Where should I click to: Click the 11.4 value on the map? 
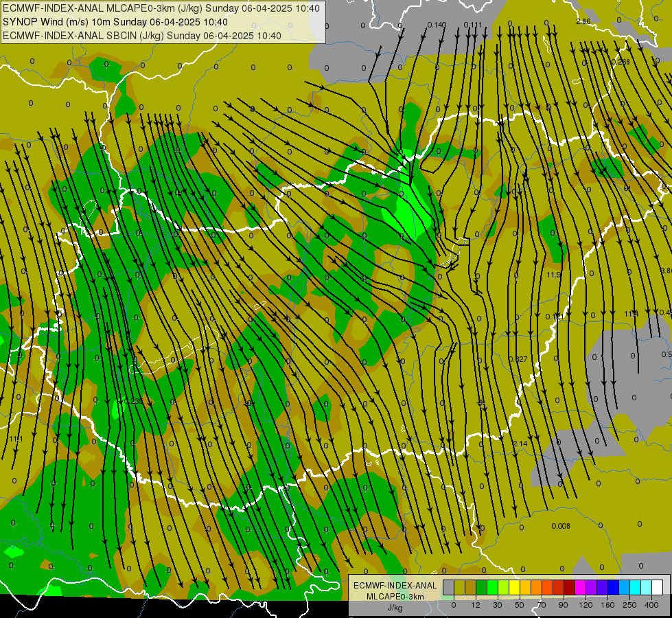tap(632, 314)
